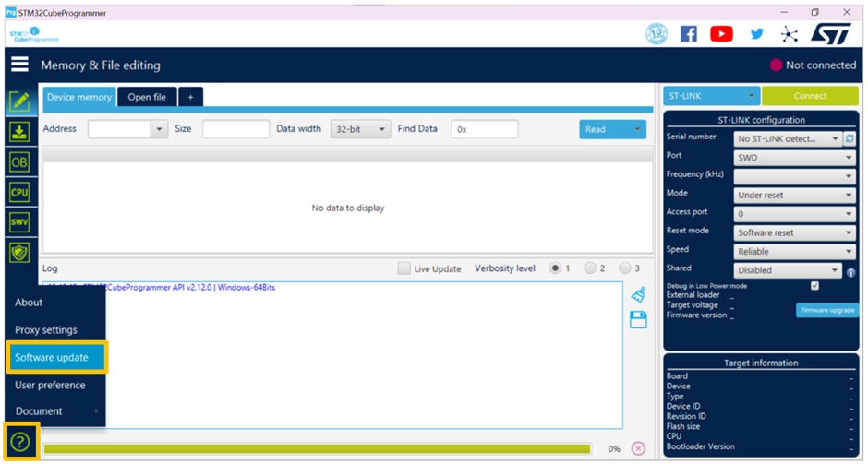Click the ST community network icon

click(790, 34)
